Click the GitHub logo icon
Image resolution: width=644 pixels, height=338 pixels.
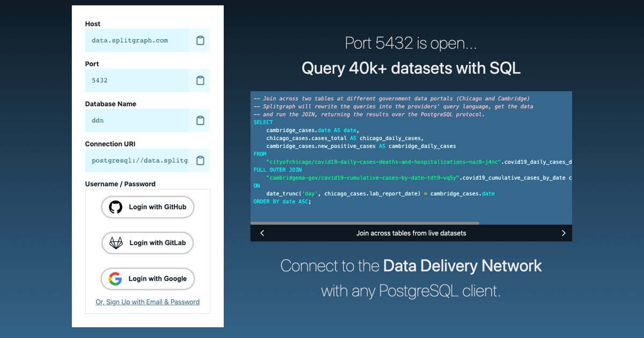pos(115,207)
